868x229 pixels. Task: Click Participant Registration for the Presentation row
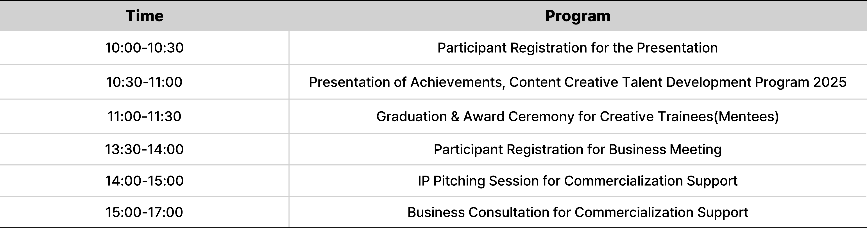click(578, 48)
